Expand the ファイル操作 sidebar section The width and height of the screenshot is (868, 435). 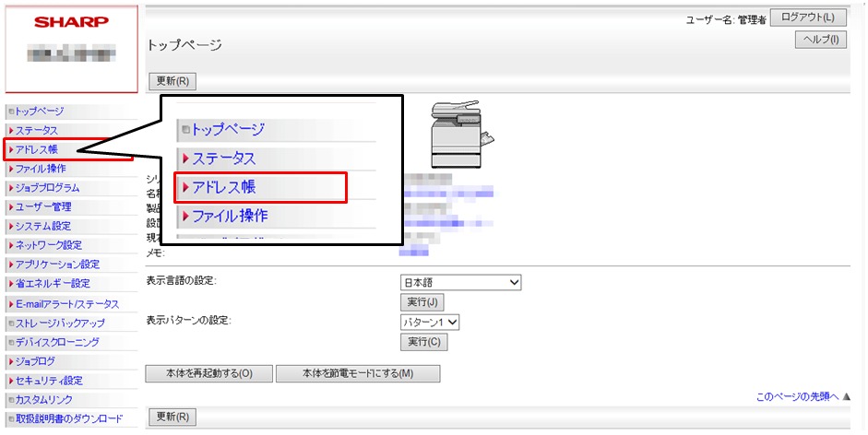(41, 169)
